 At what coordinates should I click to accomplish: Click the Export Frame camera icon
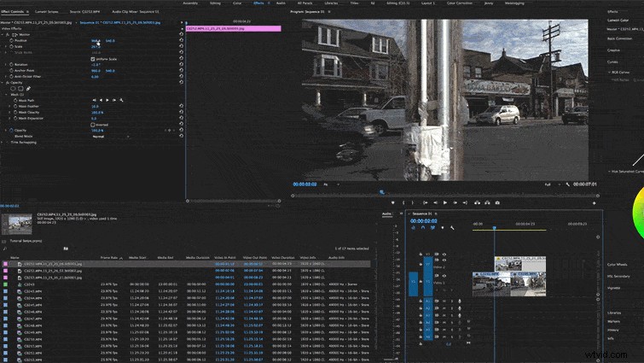(x=497, y=202)
